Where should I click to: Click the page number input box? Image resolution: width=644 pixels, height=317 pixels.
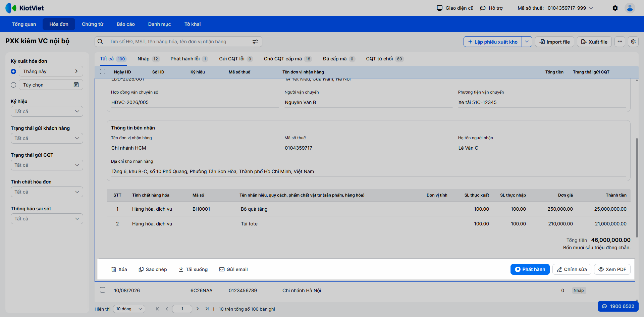pyautogui.click(x=182, y=309)
